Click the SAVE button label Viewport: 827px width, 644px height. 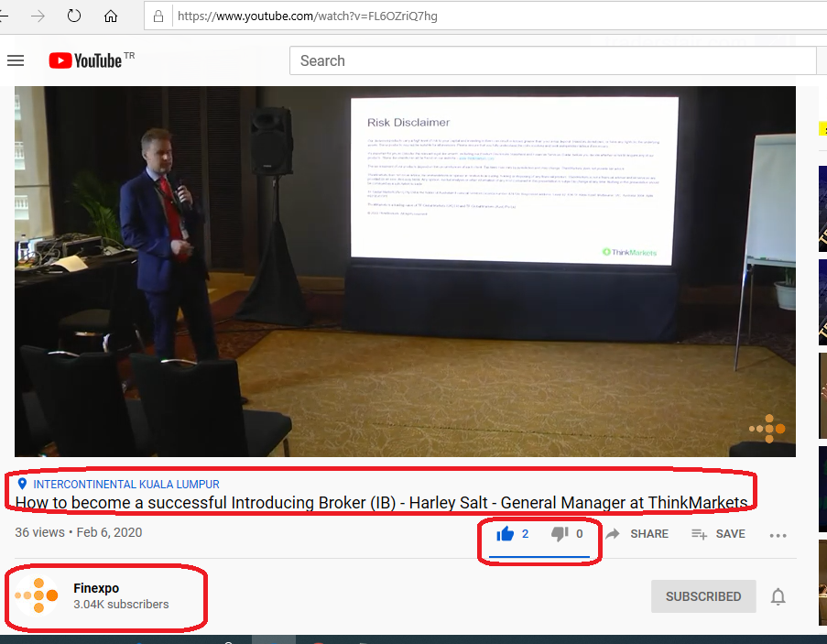(x=731, y=534)
